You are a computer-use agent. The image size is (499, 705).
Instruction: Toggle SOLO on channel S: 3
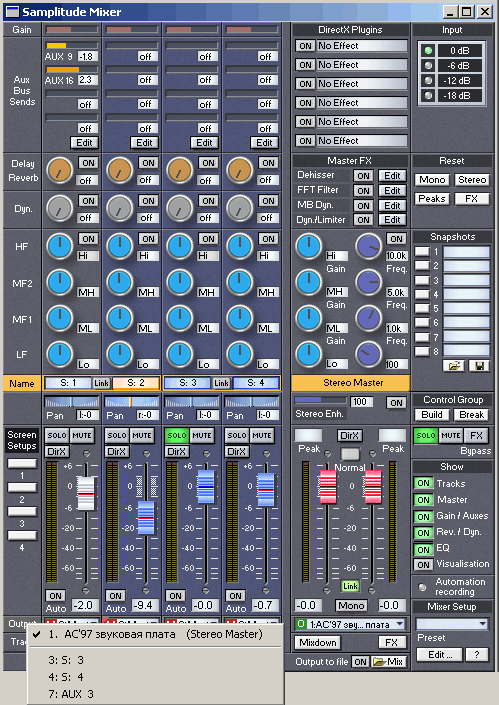(177, 435)
